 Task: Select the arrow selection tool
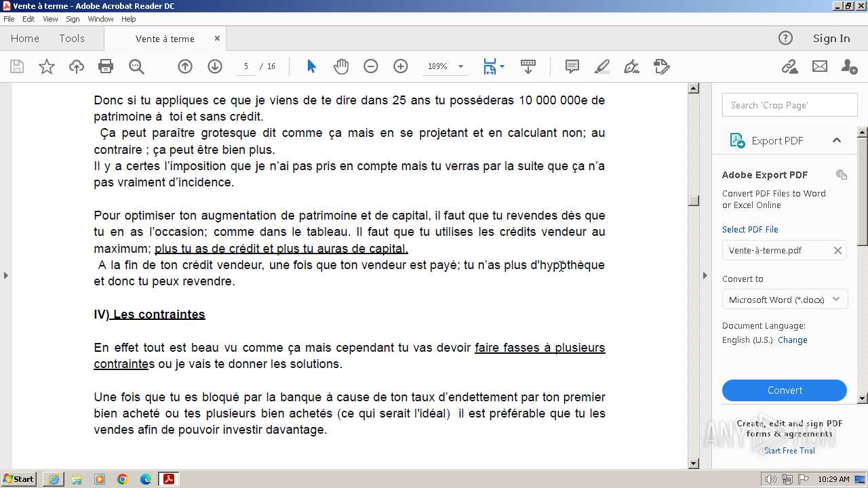[311, 66]
